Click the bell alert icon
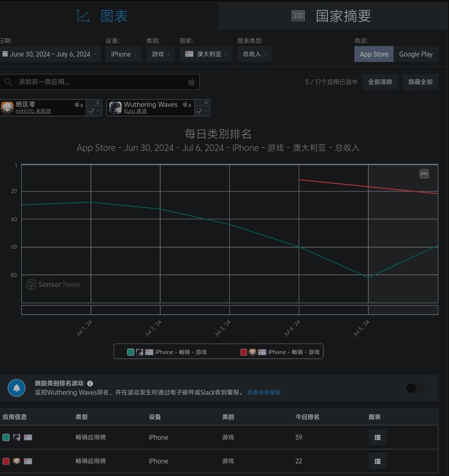449x476 pixels. coord(16,388)
